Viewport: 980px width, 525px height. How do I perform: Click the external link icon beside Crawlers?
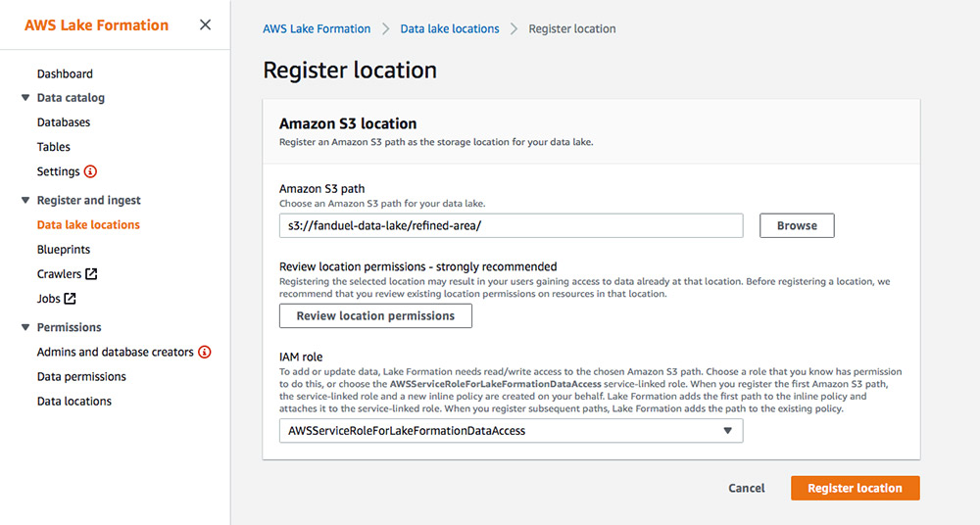91,273
